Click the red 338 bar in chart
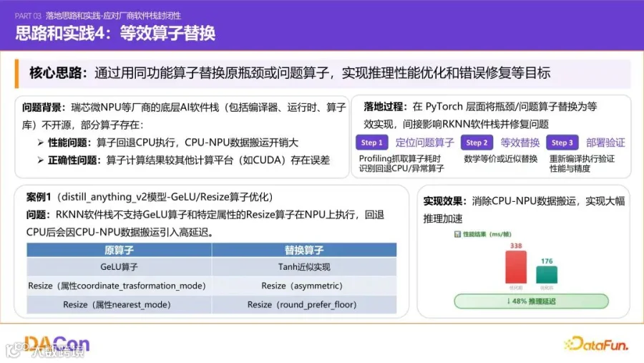 tap(516, 267)
